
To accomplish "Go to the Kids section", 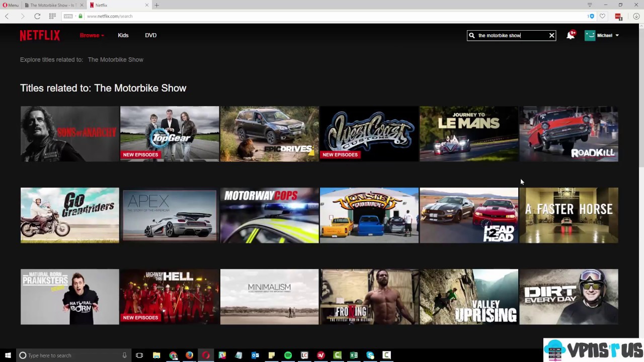I will point(123,35).
